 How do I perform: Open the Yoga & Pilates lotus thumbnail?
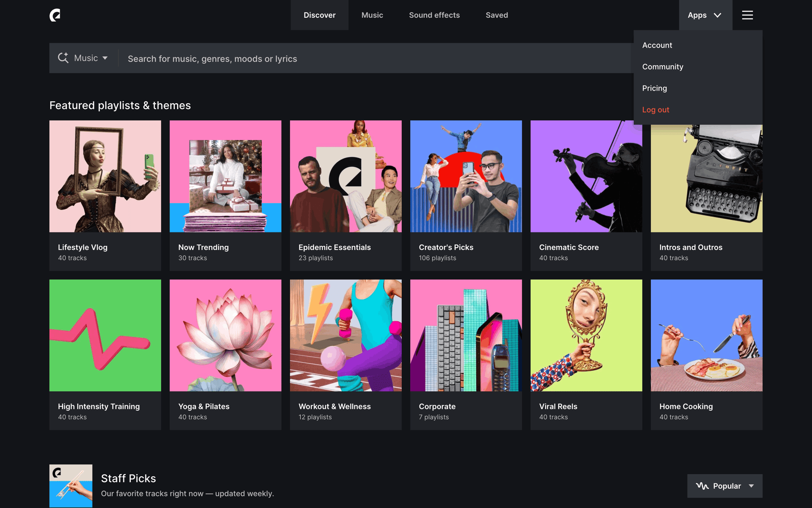coord(225,335)
